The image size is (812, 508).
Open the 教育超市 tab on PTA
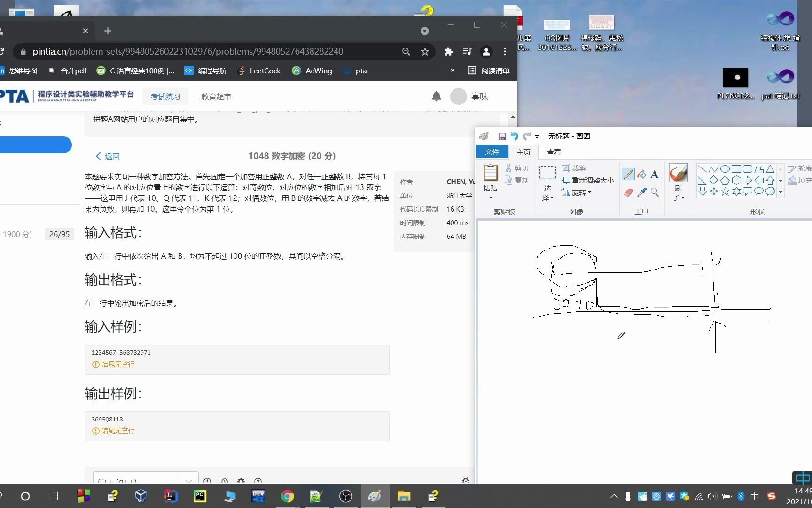[x=216, y=96]
